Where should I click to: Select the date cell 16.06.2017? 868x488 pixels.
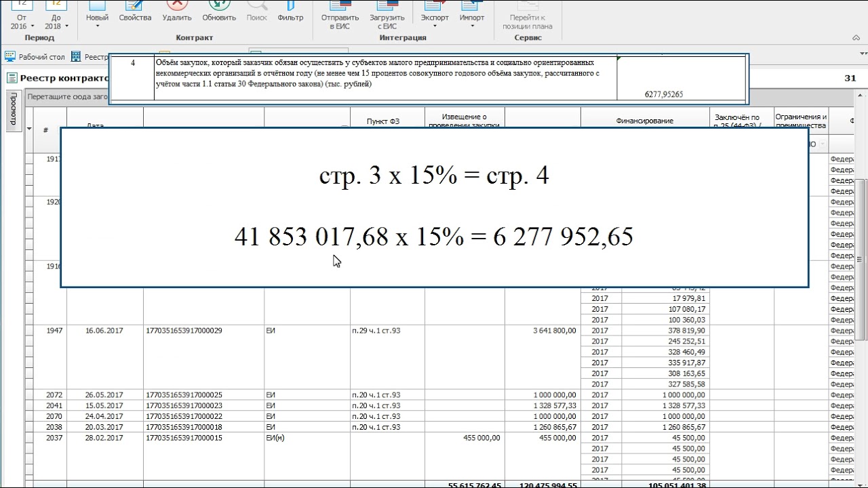[104, 331]
